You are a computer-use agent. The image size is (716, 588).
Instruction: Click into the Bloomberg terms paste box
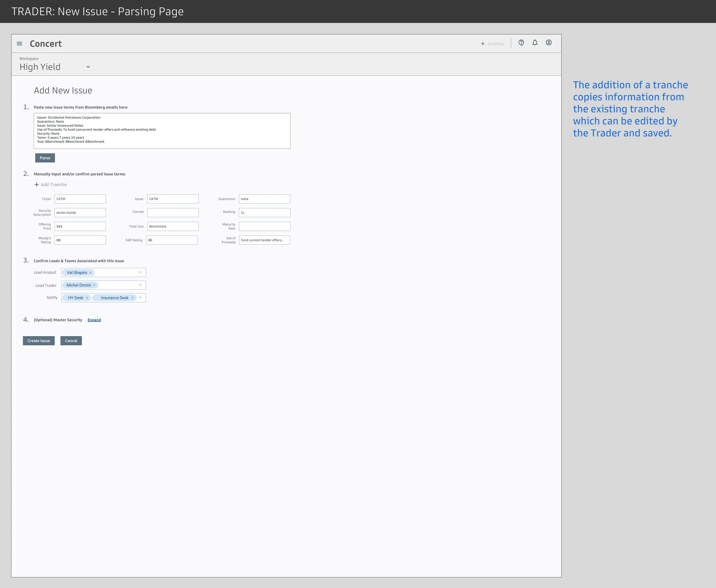pyautogui.click(x=162, y=131)
